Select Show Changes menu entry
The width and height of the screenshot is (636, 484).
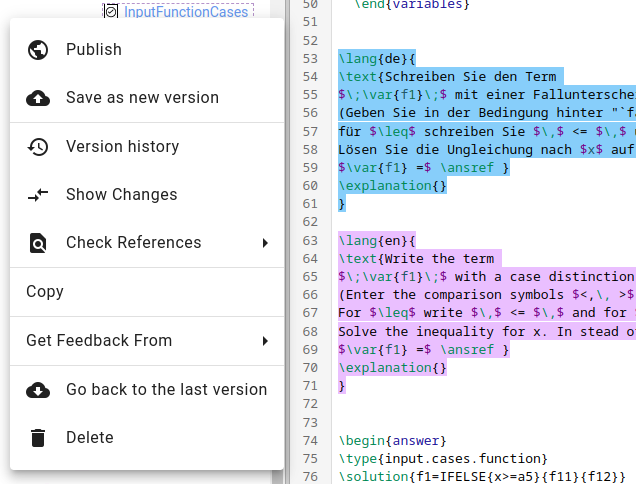coord(147,195)
